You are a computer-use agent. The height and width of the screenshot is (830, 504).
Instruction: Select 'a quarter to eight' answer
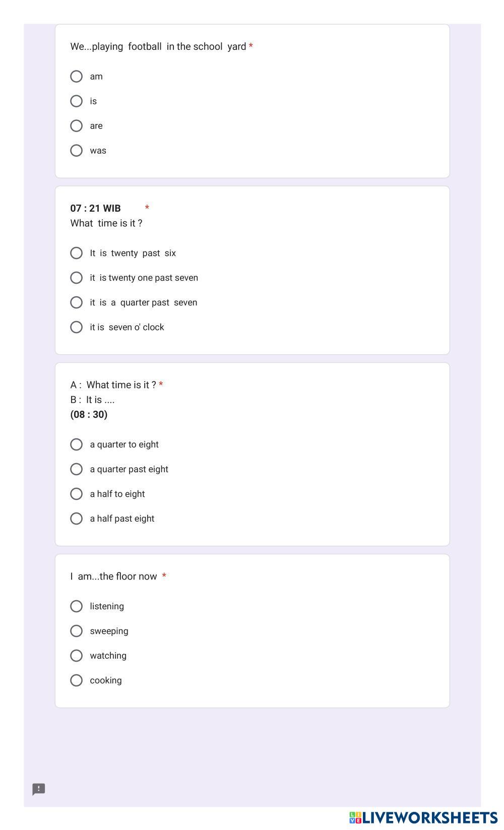76,444
